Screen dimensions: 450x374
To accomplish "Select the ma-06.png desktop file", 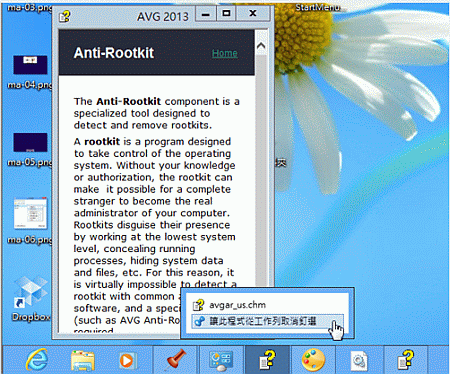I will click(x=30, y=221).
